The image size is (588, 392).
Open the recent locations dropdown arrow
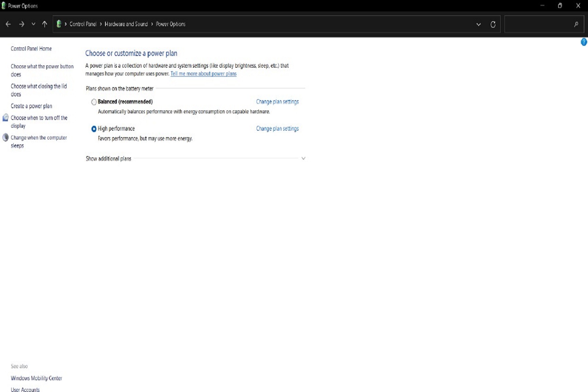[x=33, y=24]
